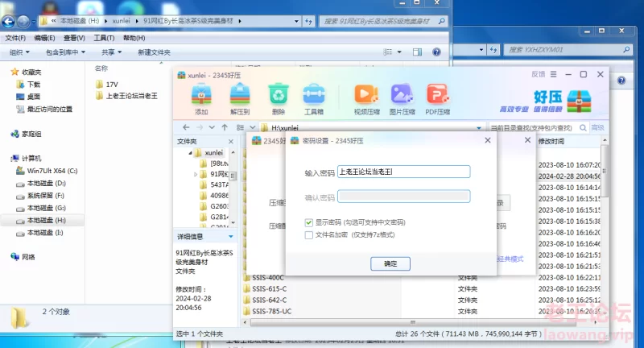
Task: Open the 工具箱 (Toolbox) icon
Action: [x=314, y=99]
